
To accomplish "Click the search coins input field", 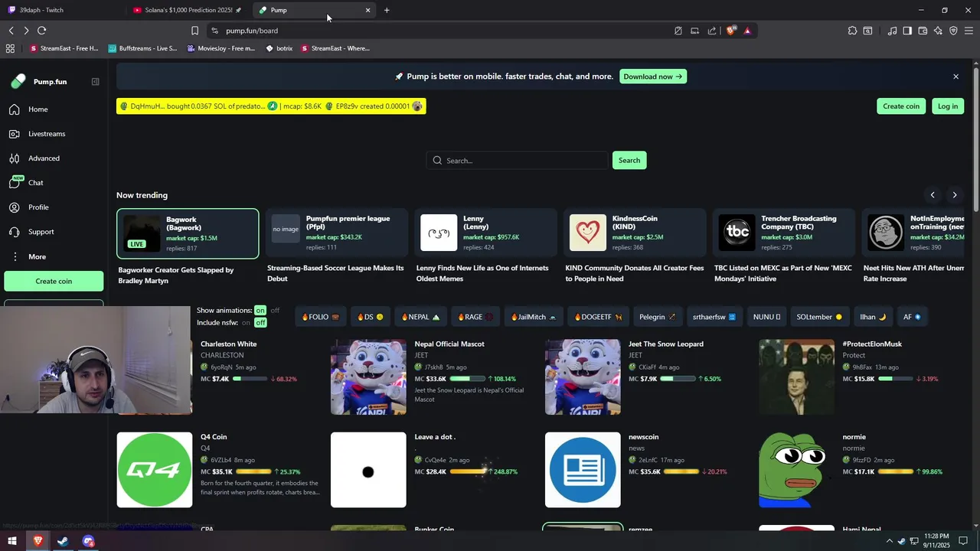I will 518,161.
